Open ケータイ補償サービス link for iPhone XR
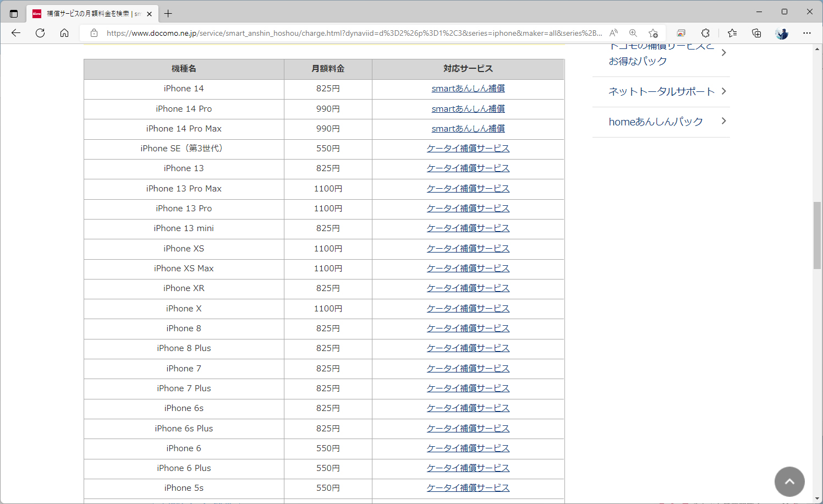This screenshot has height=504, width=823. click(x=468, y=288)
